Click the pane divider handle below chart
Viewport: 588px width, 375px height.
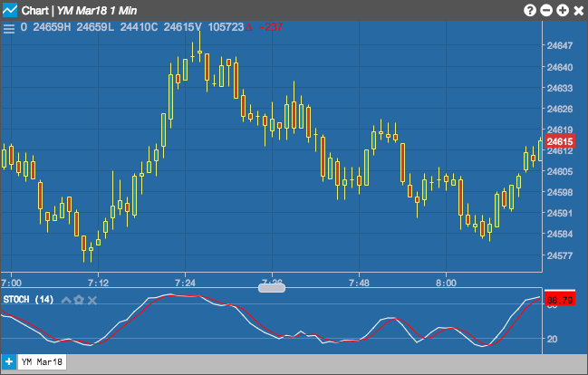coord(272,288)
